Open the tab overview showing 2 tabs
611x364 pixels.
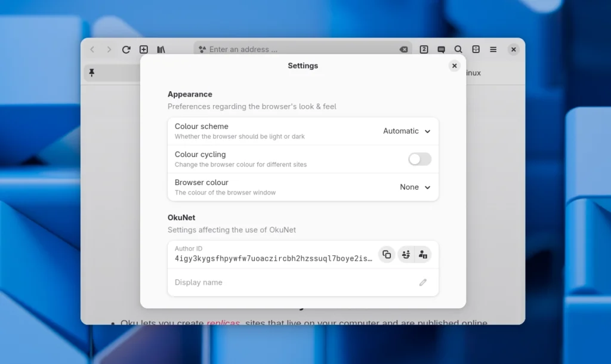(424, 50)
